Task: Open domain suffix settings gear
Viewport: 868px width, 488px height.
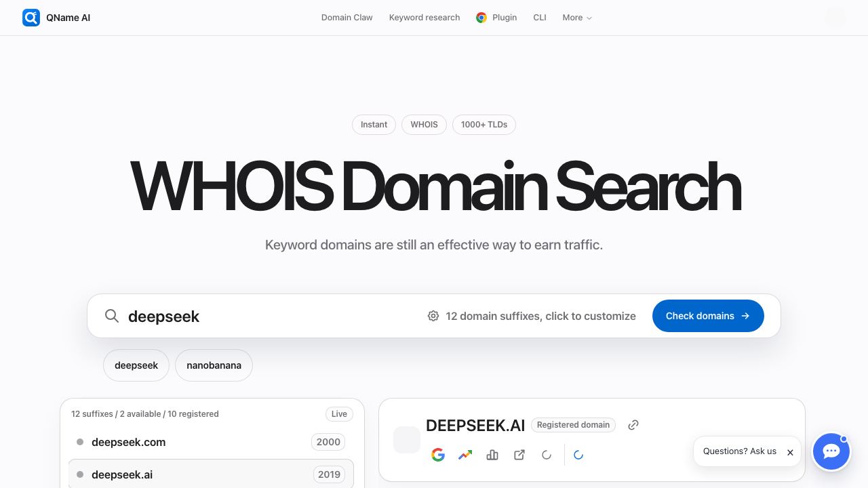Action: tap(433, 316)
